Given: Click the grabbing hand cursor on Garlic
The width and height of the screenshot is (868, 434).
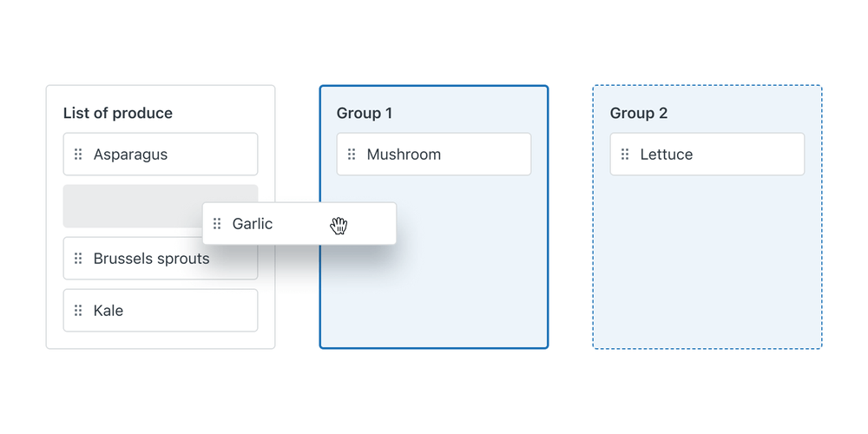Looking at the screenshot, I should pos(339,226).
